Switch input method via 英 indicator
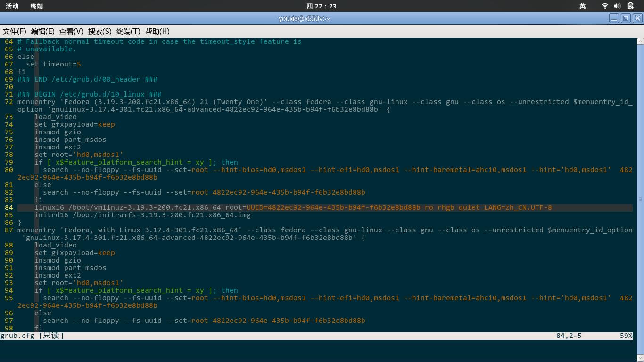Image resolution: width=644 pixels, height=362 pixels. (x=583, y=6)
